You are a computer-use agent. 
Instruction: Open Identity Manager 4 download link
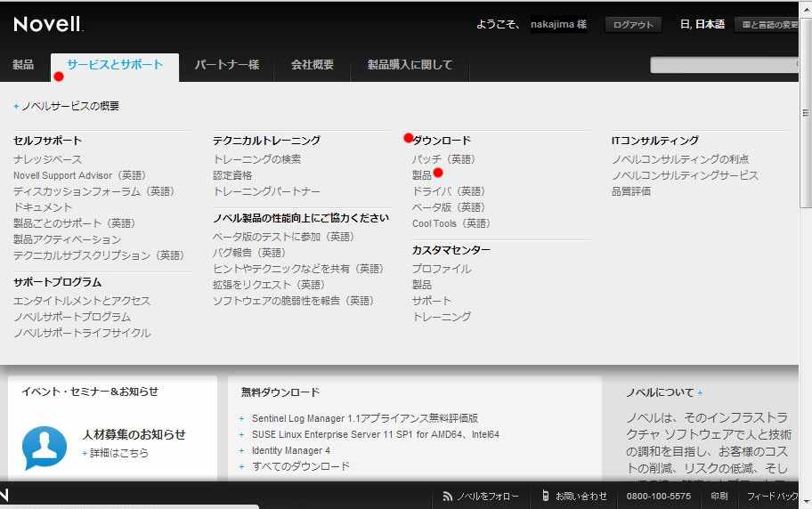pyautogui.click(x=291, y=450)
